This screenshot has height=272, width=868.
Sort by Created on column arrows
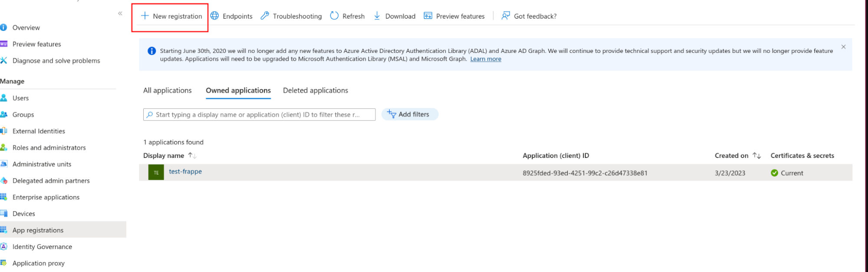click(757, 155)
